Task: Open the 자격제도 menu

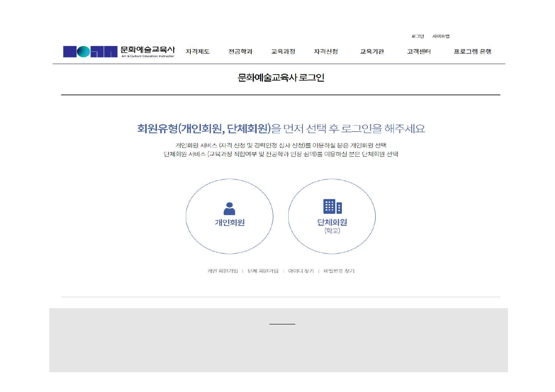Action: 198,52
